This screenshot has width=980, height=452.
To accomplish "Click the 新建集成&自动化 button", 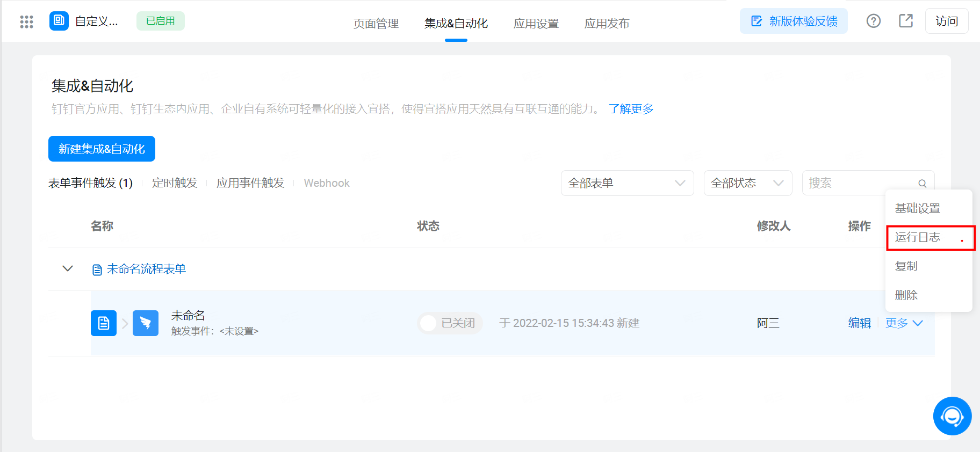I will 102,149.
